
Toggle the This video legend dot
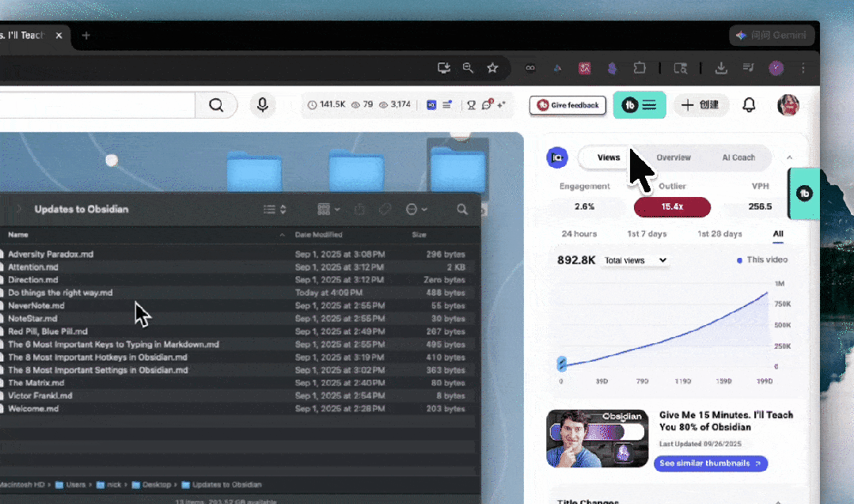pos(739,260)
